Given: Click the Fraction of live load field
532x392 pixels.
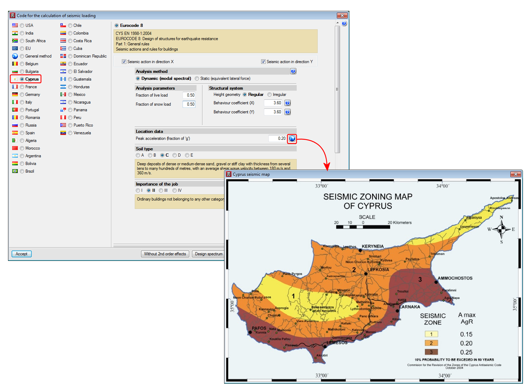Looking at the screenshot, I should coord(189,95).
